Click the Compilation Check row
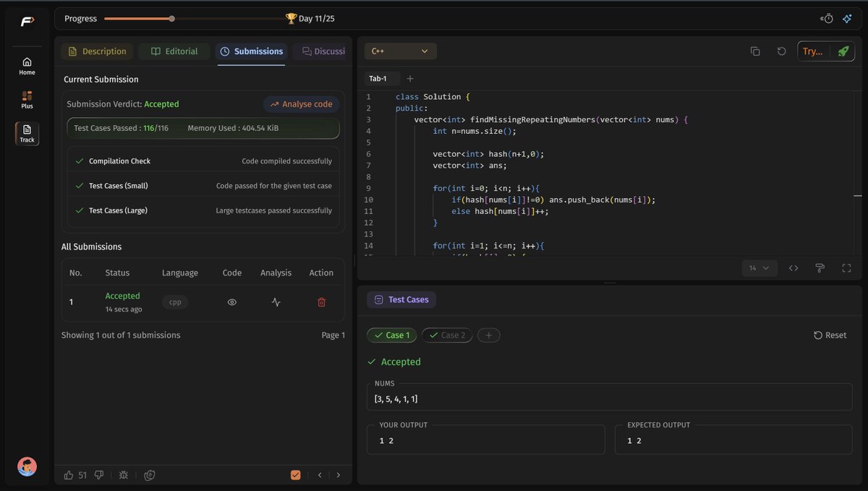Screen dimensions: 868x491 pos(203,161)
